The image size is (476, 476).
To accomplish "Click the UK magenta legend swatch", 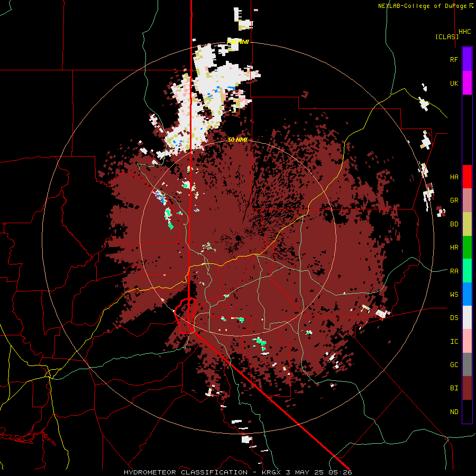I will point(467,83).
